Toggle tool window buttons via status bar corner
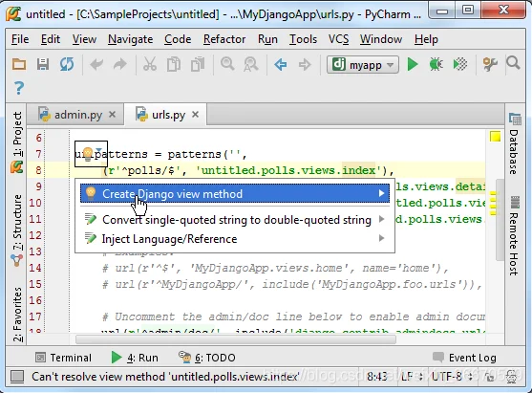 coord(17,377)
